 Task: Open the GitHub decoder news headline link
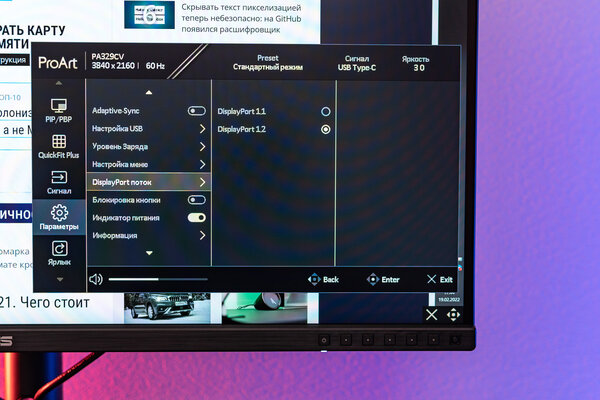point(241,18)
